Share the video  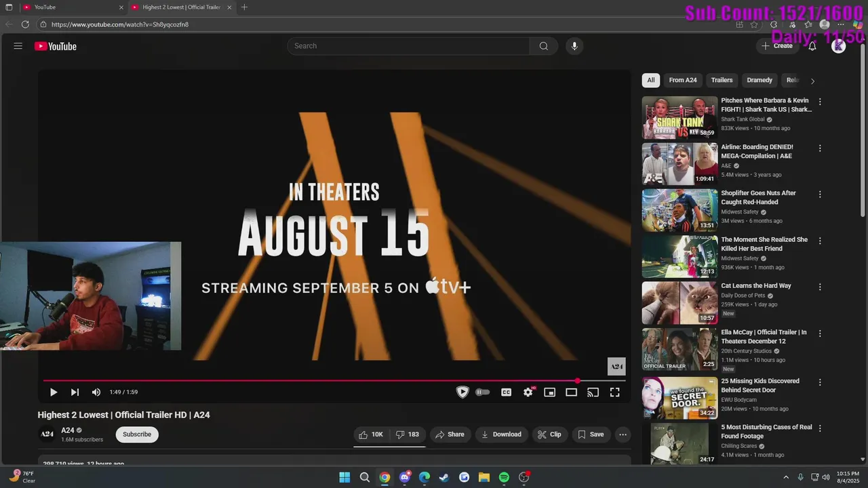pyautogui.click(x=450, y=434)
